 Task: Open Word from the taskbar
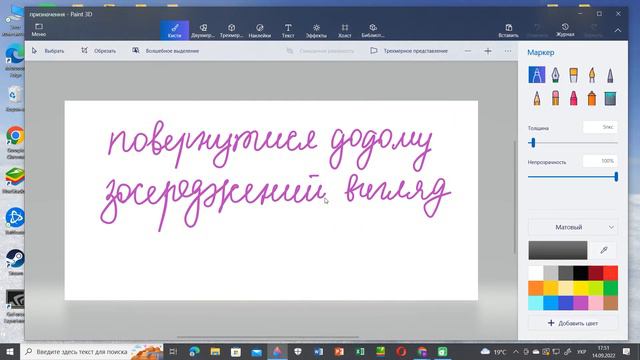pos(318,351)
